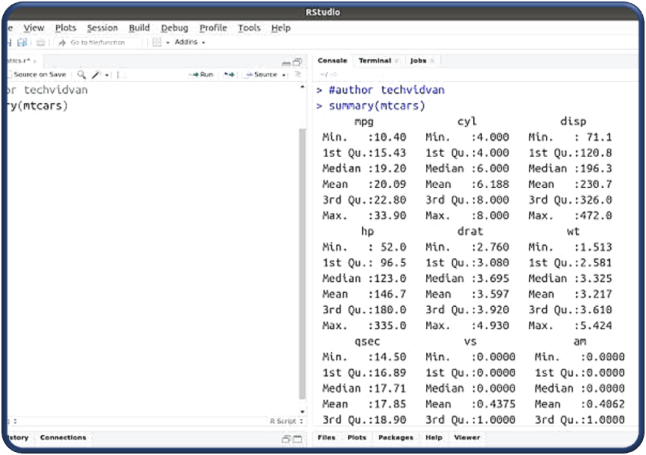Expand the code tools wand dropdown arrow
The image size is (646, 455).
tap(107, 75)
